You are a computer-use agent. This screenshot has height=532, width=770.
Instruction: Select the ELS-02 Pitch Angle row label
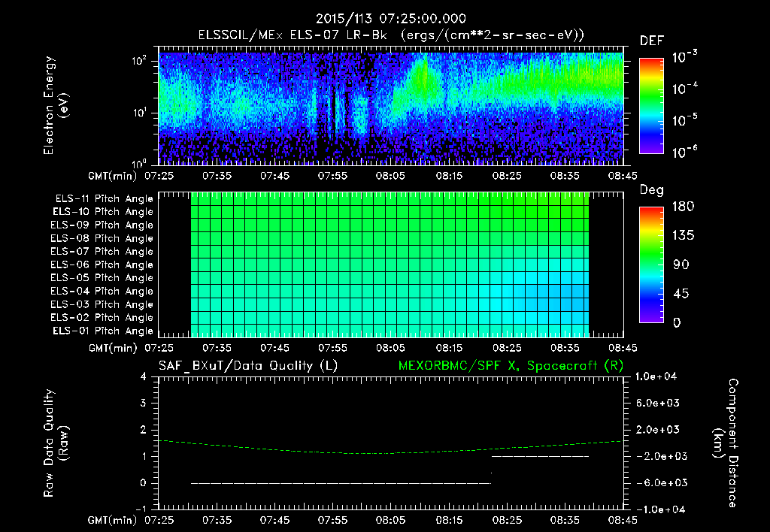point(102,318)
